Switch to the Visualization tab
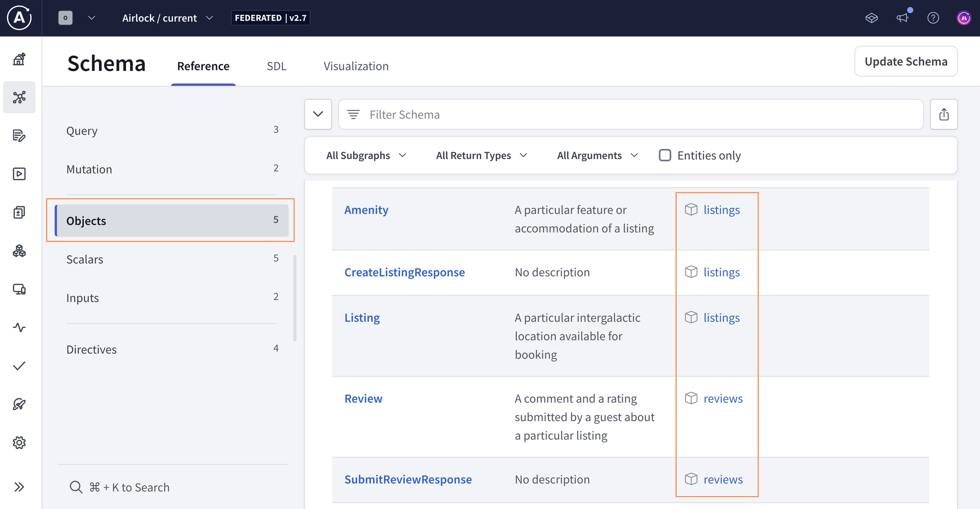 pos(356,66)
